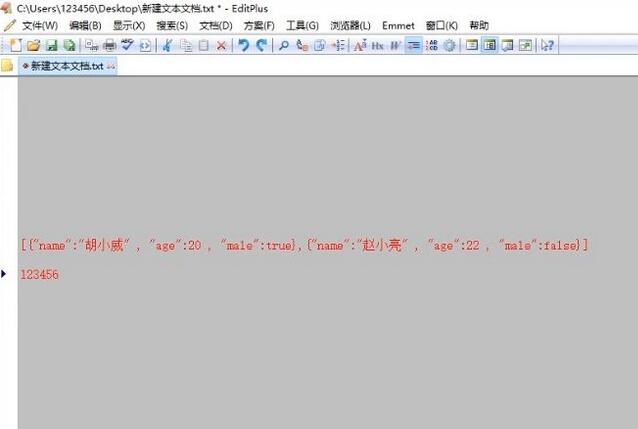This screenshot has height=429, width=638.
Task: Save the file using the floppy disk icon
Action: click(51, 45)
